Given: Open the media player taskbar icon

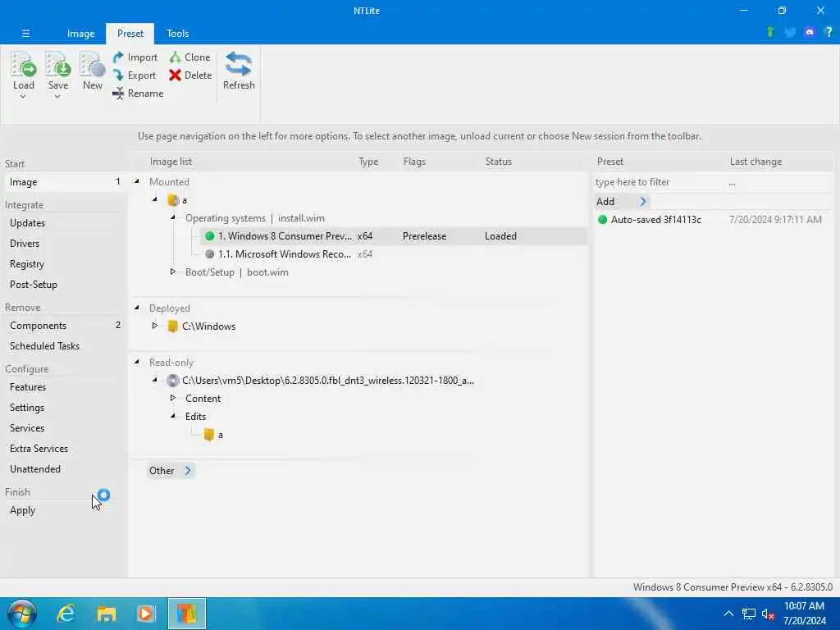Looking at the screenshot, I should click(146, 614).
